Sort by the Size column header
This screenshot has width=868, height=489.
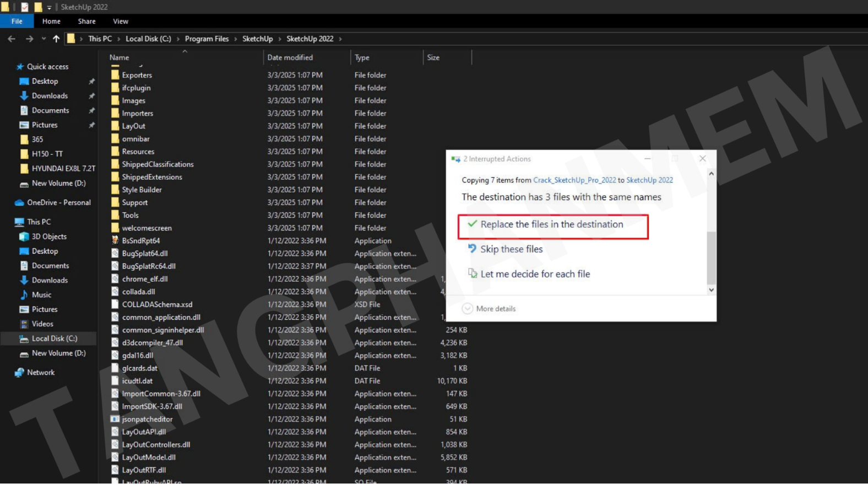coord(433,57)
